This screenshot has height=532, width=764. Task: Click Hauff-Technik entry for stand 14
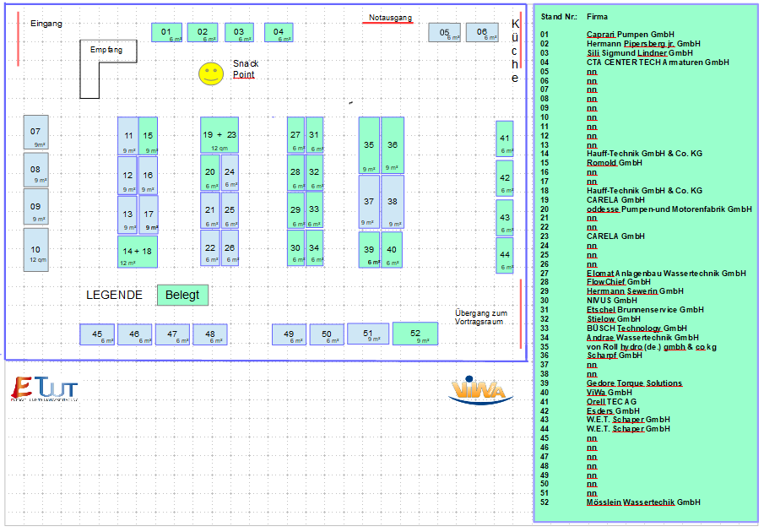[x=644, y=154]
